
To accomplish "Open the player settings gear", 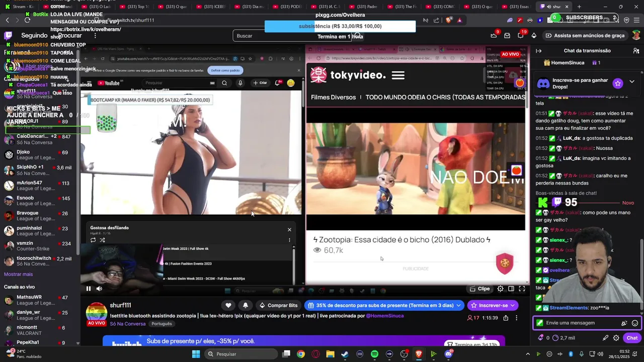I will (x=500, y=289).
